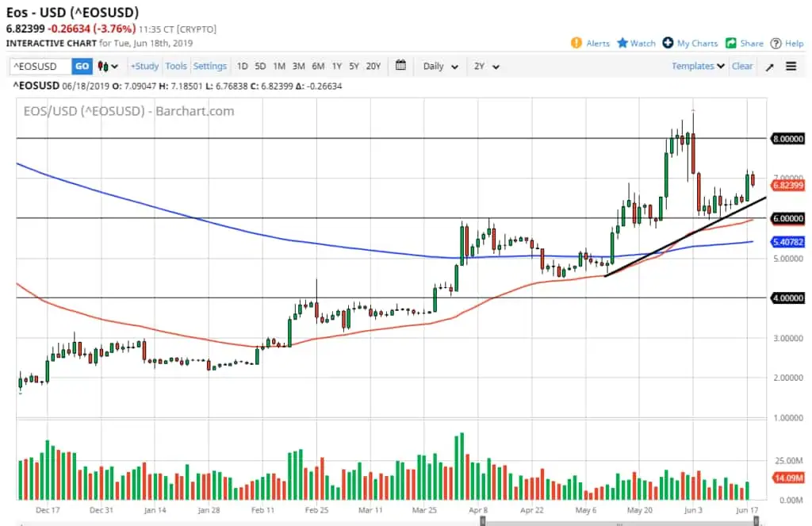The height and width of the screenshot is (526, 812).
Task: Open the Daily frequency dropdown
Action: click(441, 67)
